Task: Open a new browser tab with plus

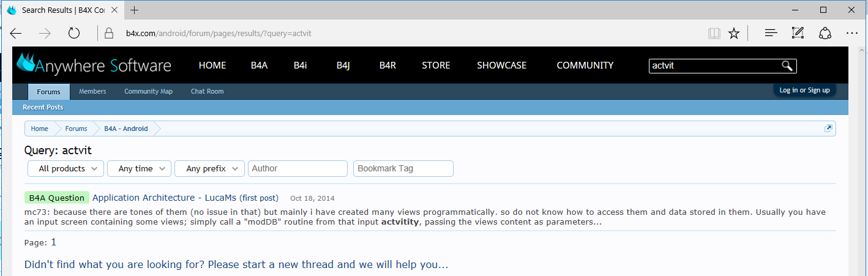Action: (x=135, y=10)
